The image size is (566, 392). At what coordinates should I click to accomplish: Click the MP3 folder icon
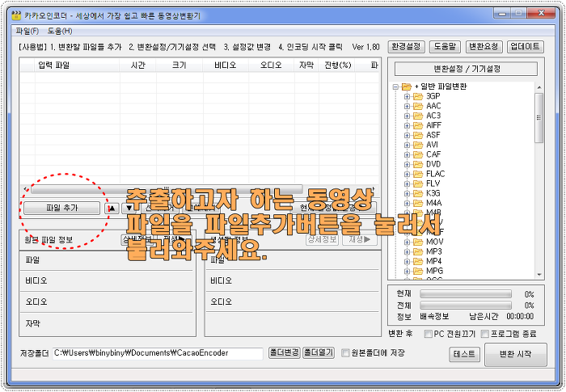(x=418, y=251)
